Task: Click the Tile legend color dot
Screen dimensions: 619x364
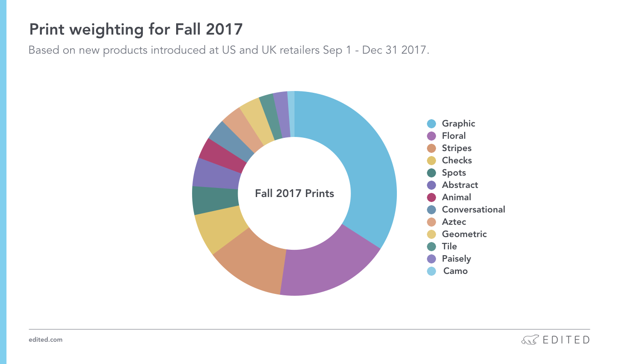Action: point(432,247)
